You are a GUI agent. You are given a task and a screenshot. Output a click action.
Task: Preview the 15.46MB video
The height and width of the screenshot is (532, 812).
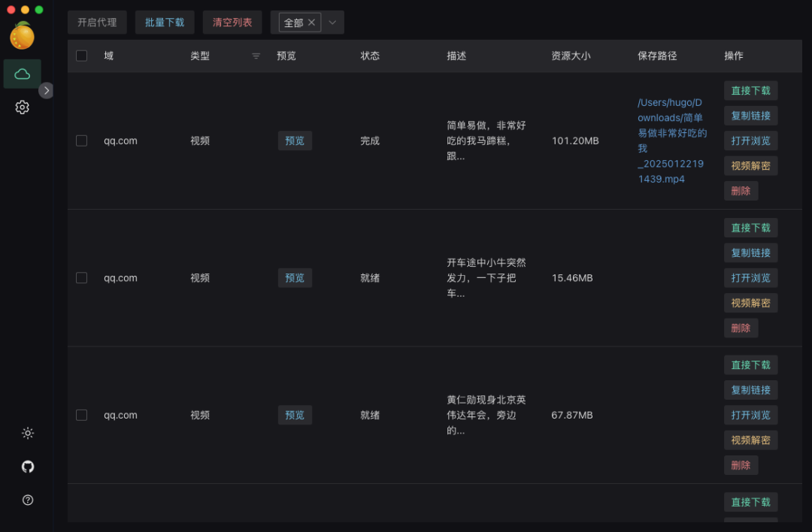295,278
